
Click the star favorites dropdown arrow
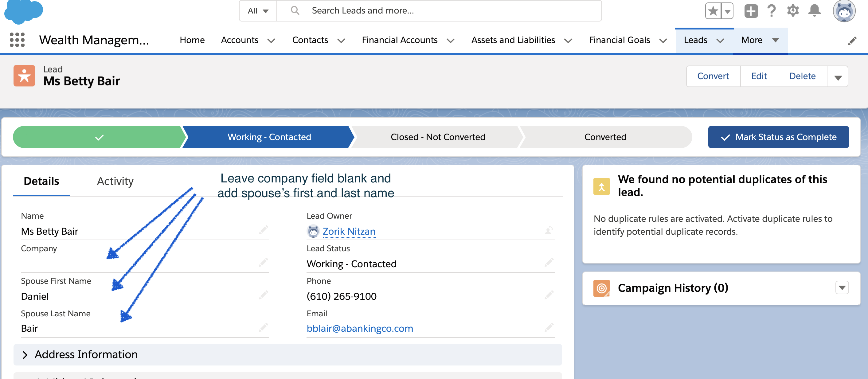(x=726, y=10)
